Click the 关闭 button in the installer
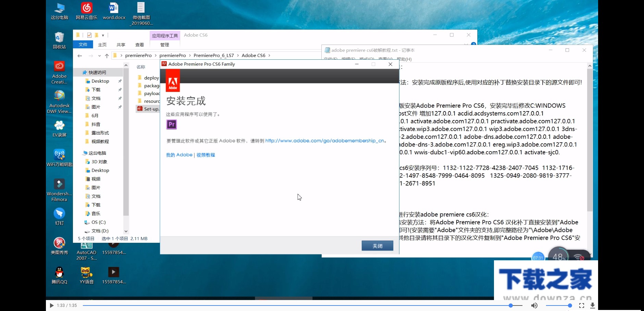The height and width of the screenshot is (311, 644). pyautogui.click(x=377, y=246)
